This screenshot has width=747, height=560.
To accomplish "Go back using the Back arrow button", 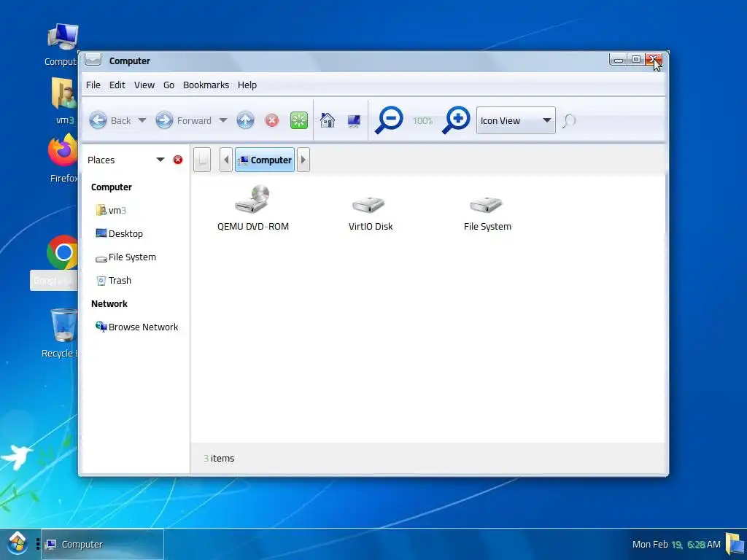I will 110,120.
